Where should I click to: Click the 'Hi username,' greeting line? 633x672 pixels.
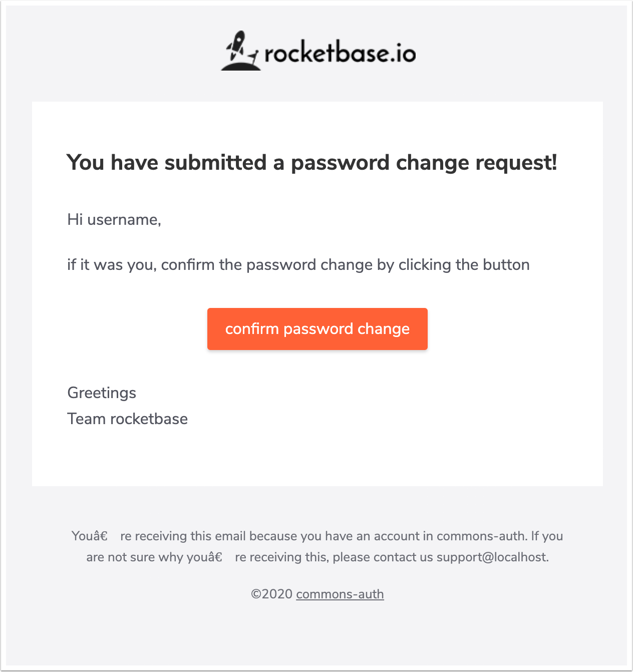[114, 219]
